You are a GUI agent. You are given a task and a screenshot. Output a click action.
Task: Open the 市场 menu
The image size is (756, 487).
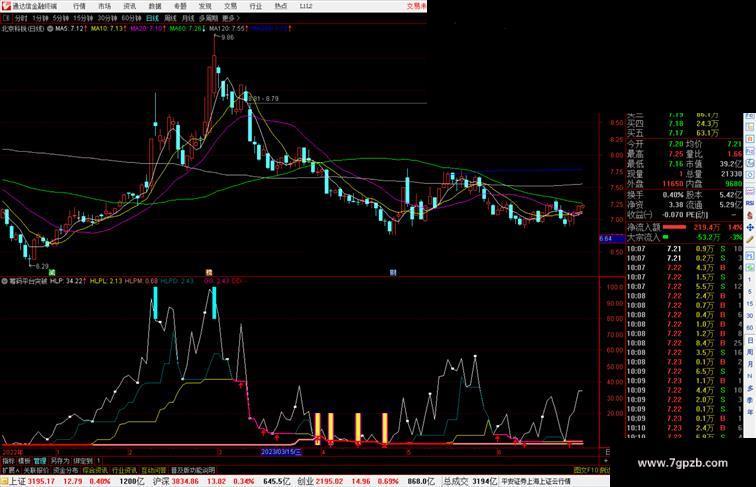pos(105,6)
